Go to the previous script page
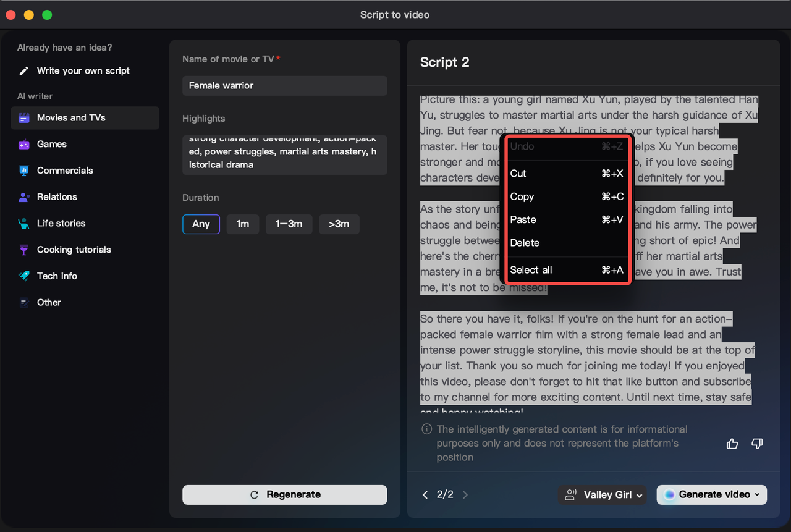 click(425, 494)
